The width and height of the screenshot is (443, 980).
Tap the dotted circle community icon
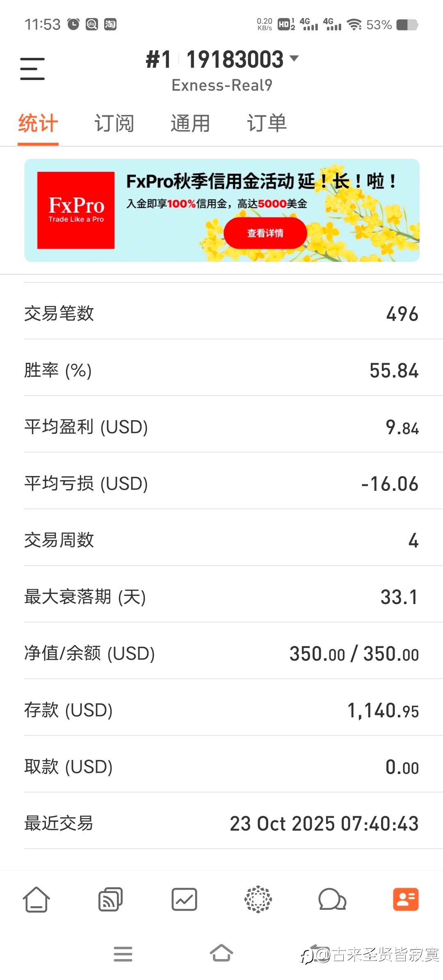258,900
